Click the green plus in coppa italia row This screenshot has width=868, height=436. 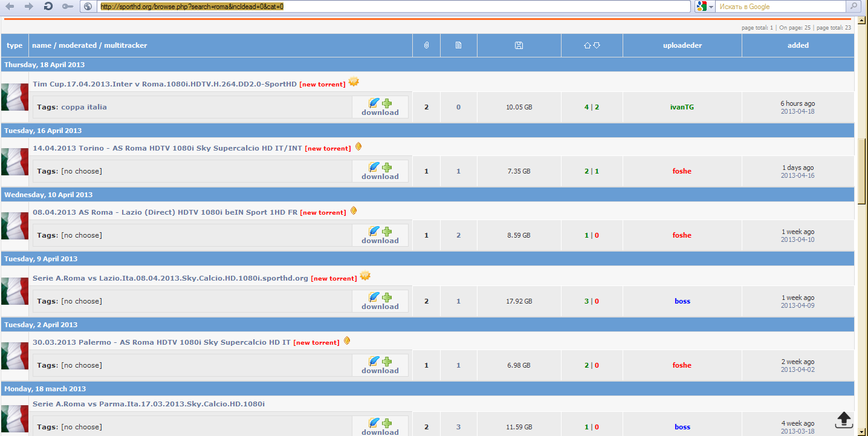point(387,103)
